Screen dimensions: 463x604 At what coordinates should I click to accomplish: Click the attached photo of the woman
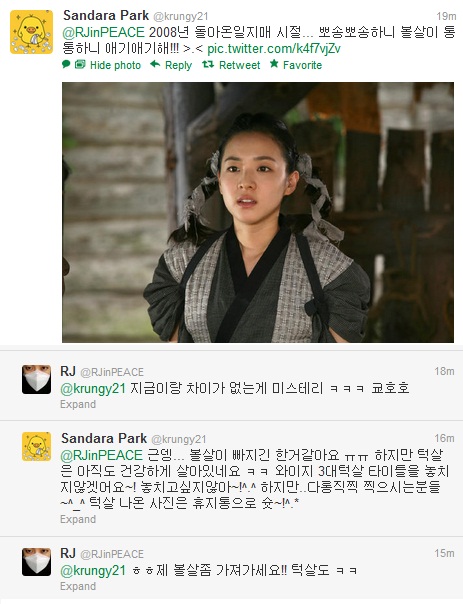[258, 212]
